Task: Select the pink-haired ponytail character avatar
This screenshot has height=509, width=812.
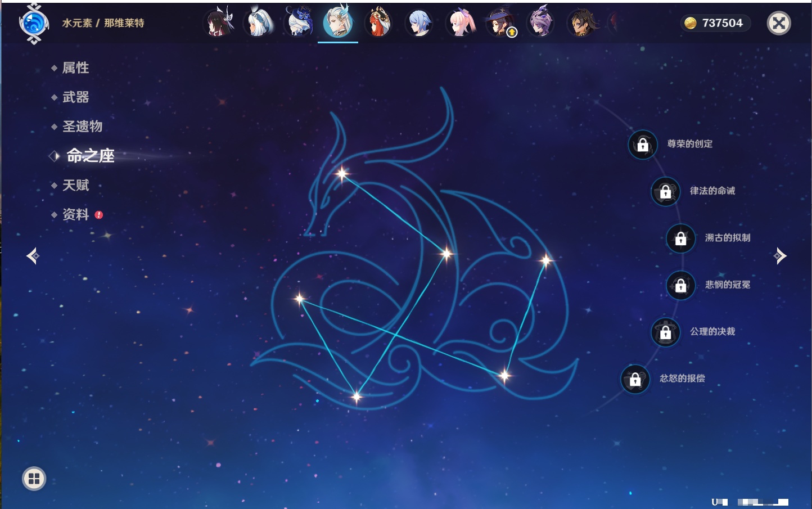Action: click(x=460, y=23)
